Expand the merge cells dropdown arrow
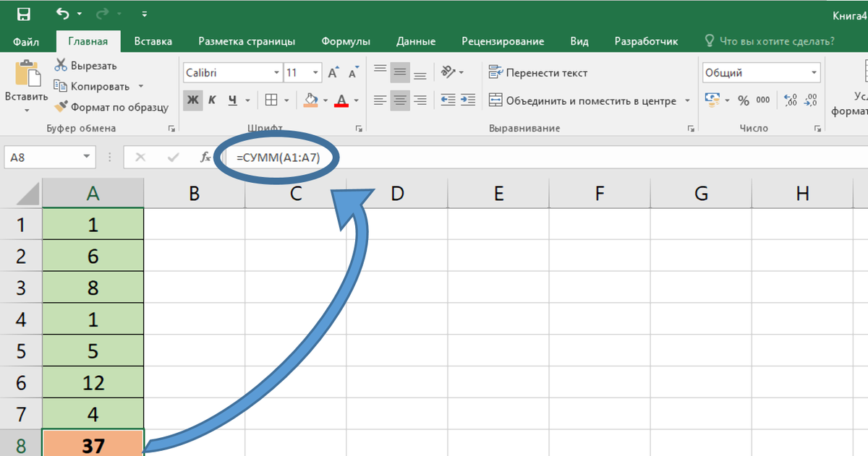Viewport: 868px width, 456px height. (687, 100)
